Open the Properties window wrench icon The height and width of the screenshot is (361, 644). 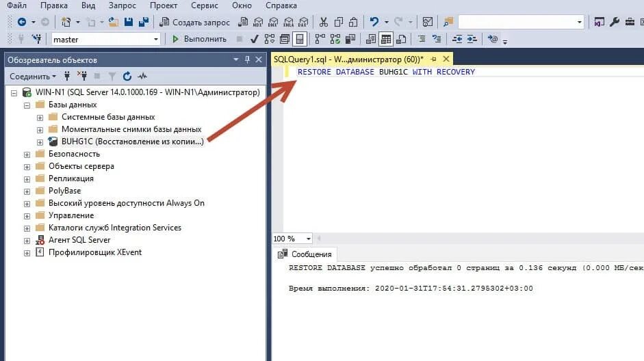[615, 22]
